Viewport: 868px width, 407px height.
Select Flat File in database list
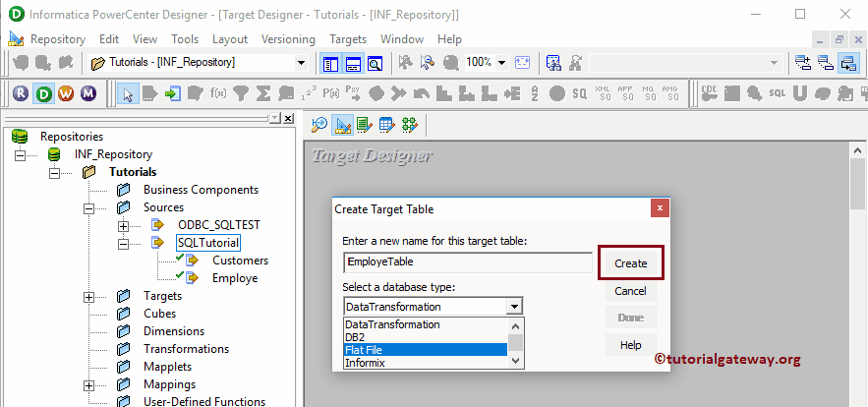pyautogui.click(x=425, y=349)
